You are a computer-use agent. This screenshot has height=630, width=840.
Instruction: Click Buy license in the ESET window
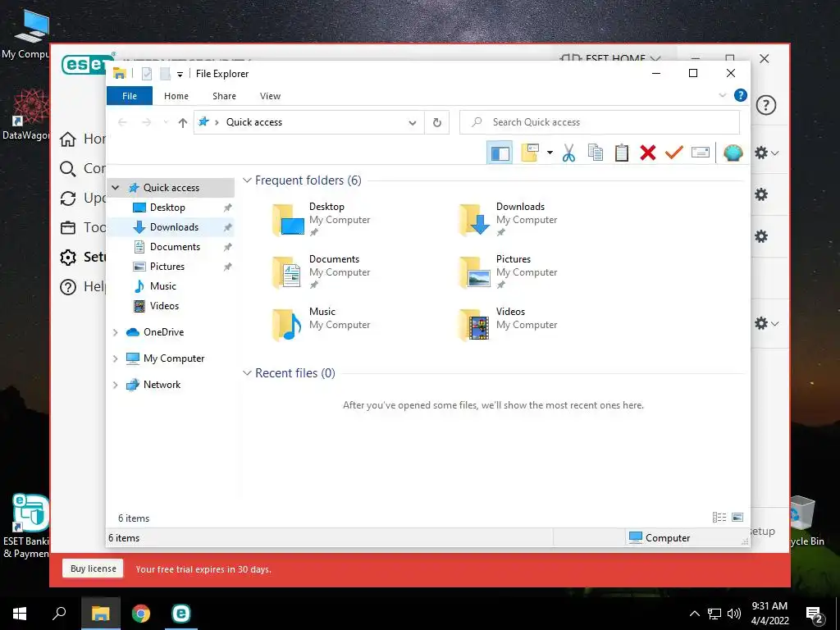point(94,569)
